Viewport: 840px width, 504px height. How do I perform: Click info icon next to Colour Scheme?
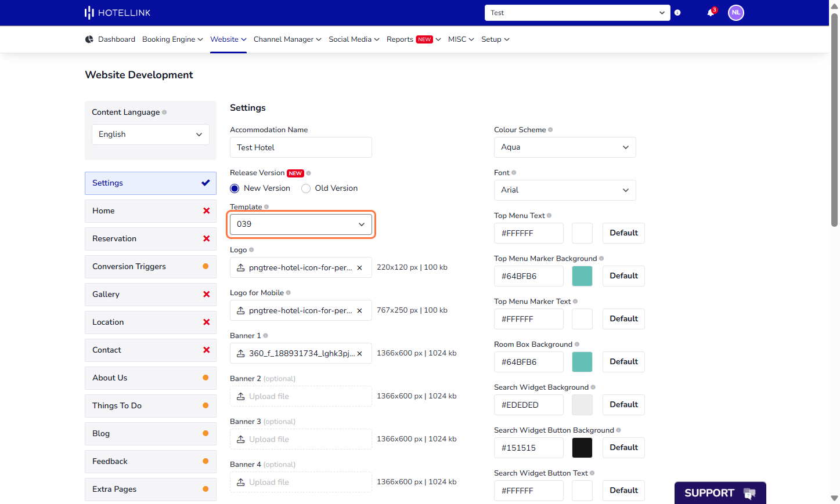tap(550, 130)
